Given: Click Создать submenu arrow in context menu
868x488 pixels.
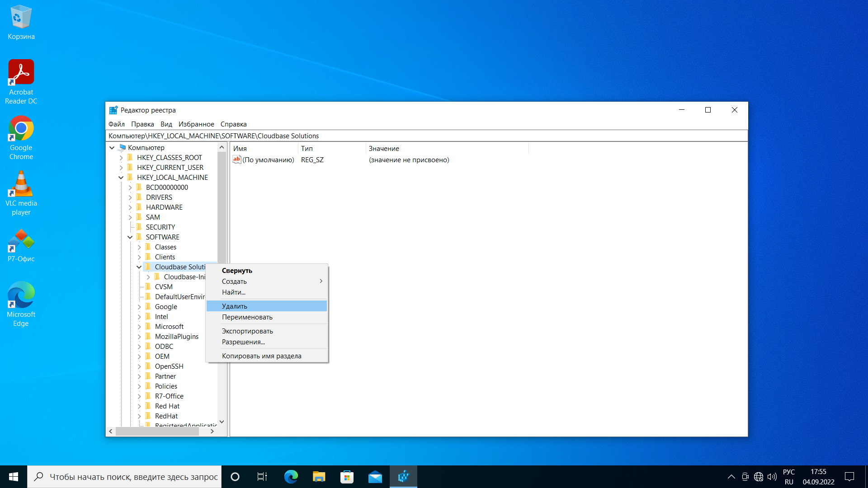Looking at the screenshot, I should 320,281.
